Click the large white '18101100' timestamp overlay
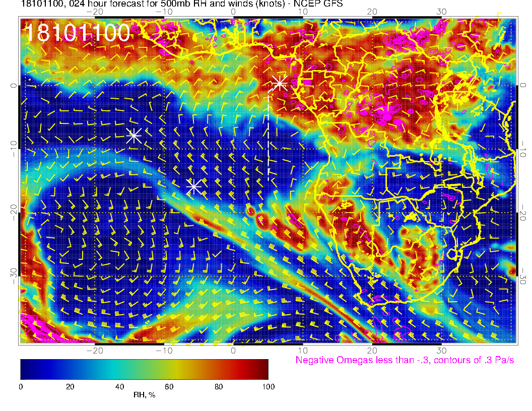532x411 pixels. tap(78, 33)
